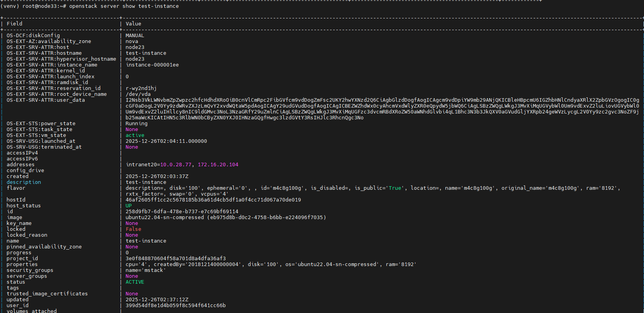This screenshot has height=313, width=644.
Task: Click the 'Value' column header
Action: click(133, 24)
